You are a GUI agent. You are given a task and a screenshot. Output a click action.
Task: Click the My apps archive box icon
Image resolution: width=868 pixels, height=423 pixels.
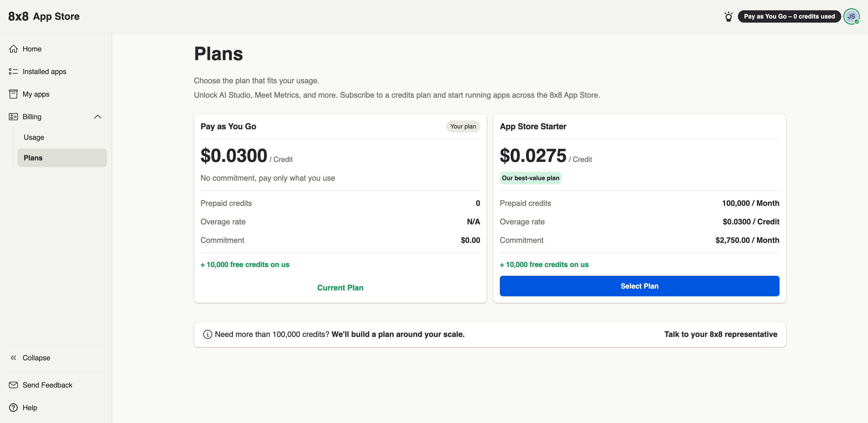click(13, 94)
